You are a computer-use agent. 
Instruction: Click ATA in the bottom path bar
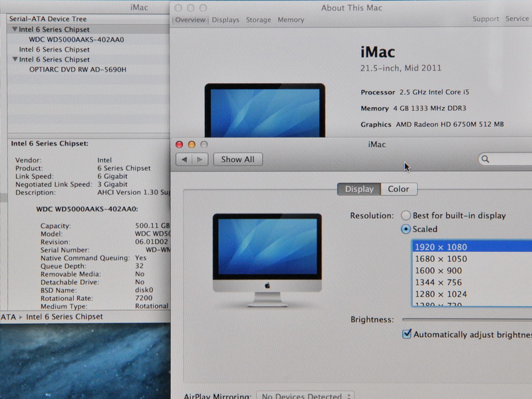click(8, 317)
